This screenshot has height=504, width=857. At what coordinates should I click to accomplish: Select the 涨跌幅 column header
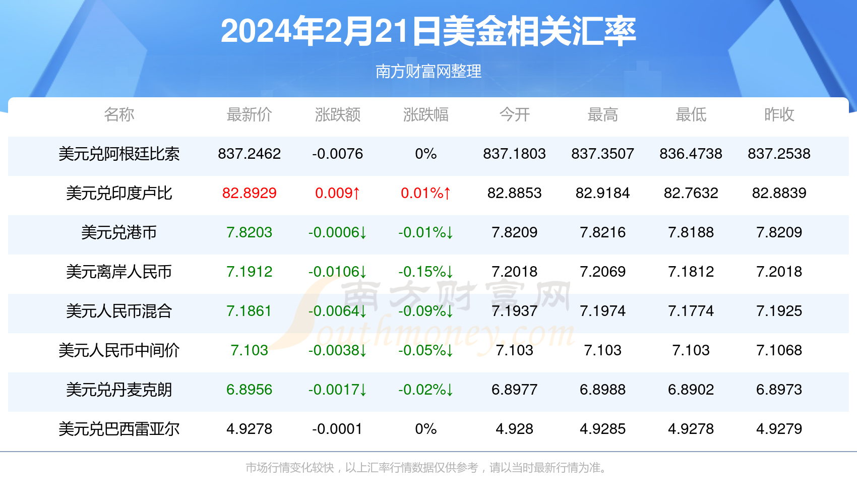click(x=425, y=114)
